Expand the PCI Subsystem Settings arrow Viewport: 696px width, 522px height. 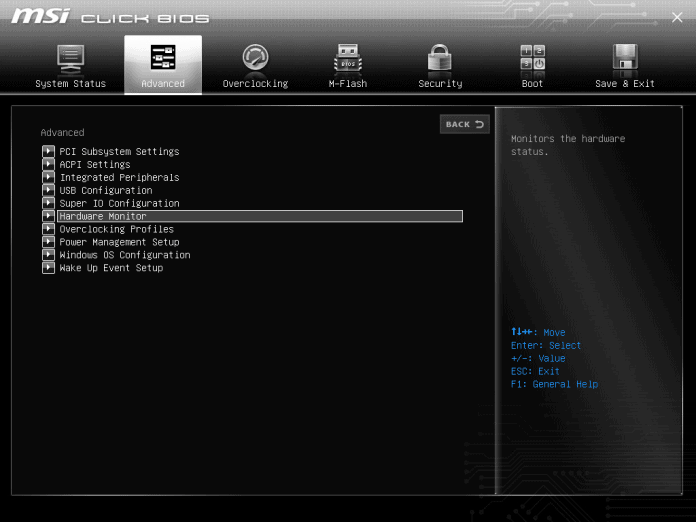coord(48,152)
